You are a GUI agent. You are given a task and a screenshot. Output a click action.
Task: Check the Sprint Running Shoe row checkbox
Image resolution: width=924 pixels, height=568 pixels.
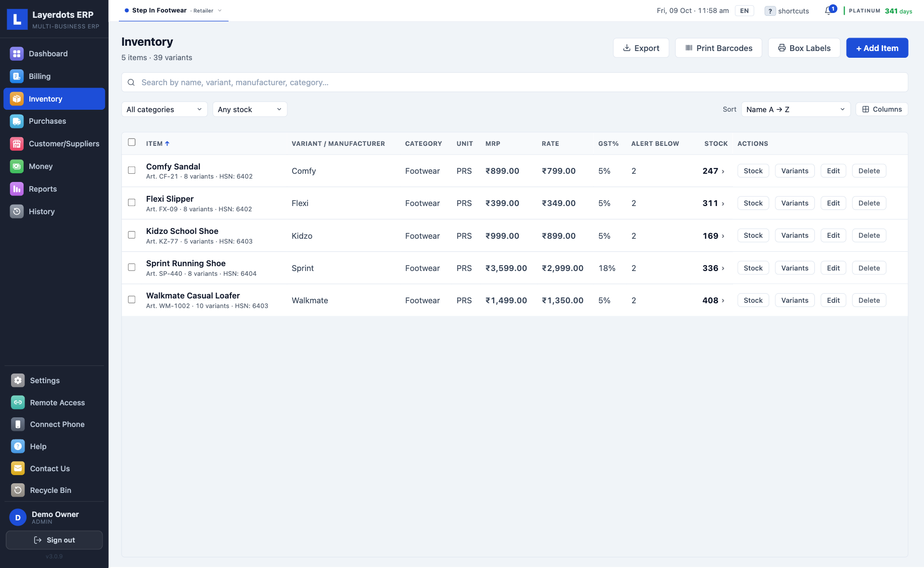pos(131,267)
